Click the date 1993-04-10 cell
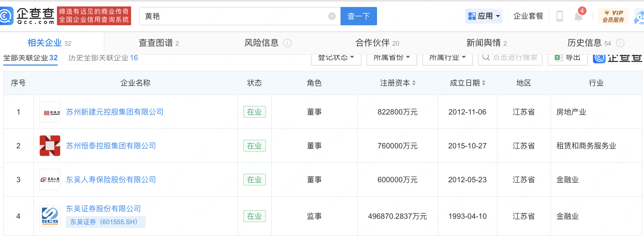Image resolution: width=644 pixels, height=236 pixels. click(467, 216)
